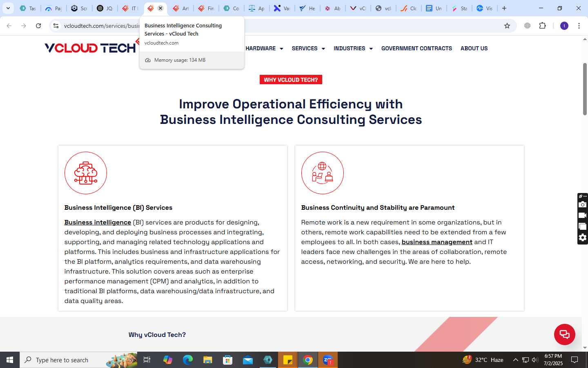This screenshot has height=368, width=588.
Task: Go back to previous page
Action: pos(9,26)
